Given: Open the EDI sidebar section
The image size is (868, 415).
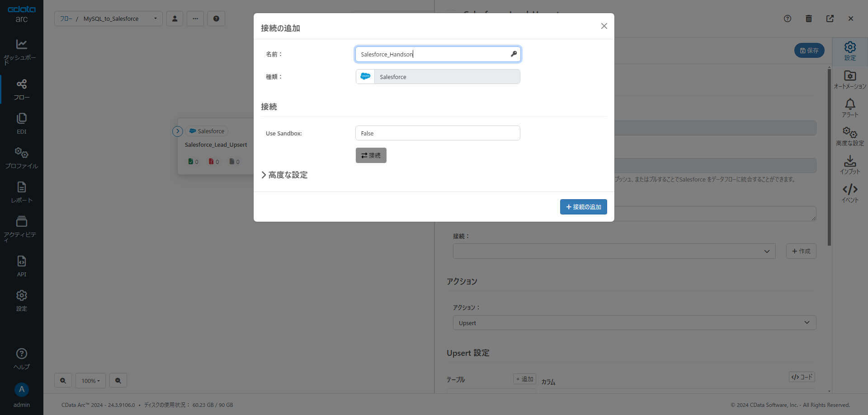Looking at the screenshot, I should [x=21, y=124].
